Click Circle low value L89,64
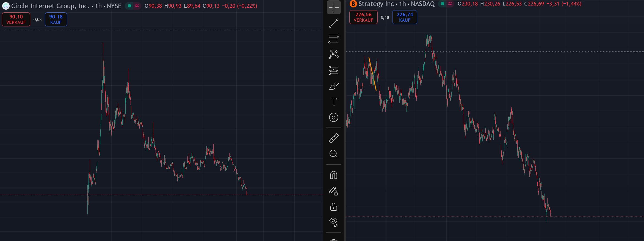This screenshot has width=644, height=241. [x=192, y=6]
